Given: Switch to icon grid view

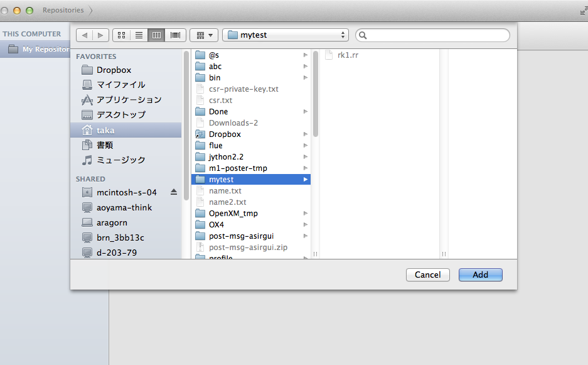Looking at the screenshot, I should (122, 35).
